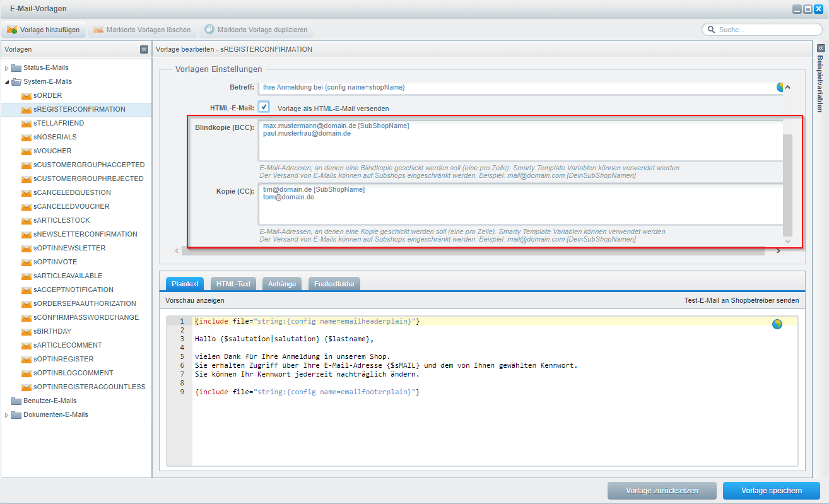This screenshot has height=504, width=829.
Task: Collapse the System-E-Mails tree node
Action: coord(7,82)
